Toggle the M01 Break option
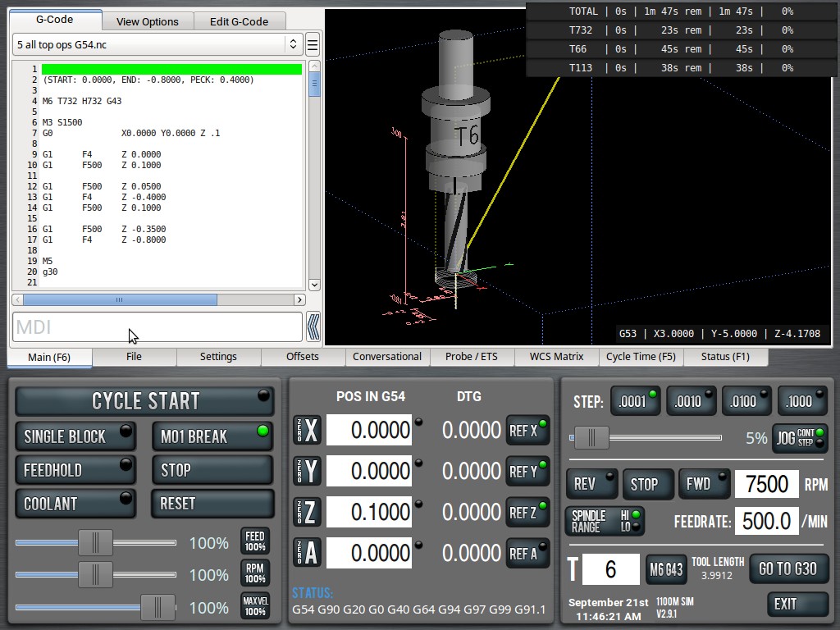840x630 pixels. click(x=212, y=436)
